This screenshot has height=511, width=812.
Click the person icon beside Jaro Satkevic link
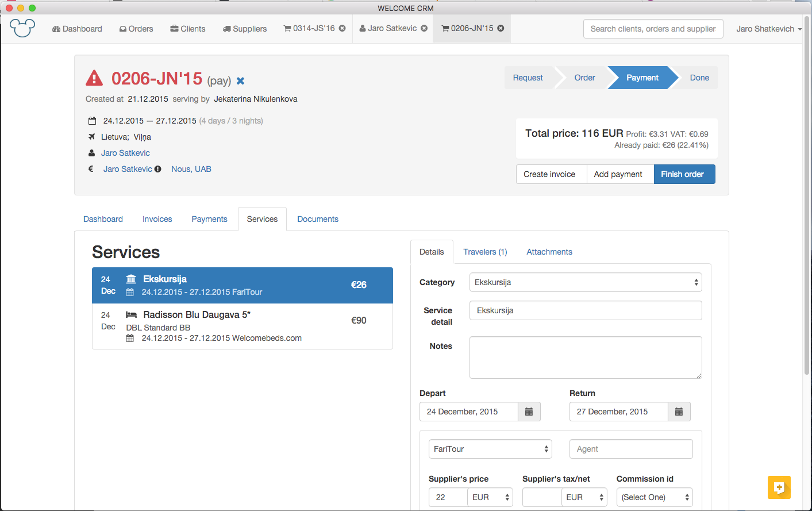(91, 153)
